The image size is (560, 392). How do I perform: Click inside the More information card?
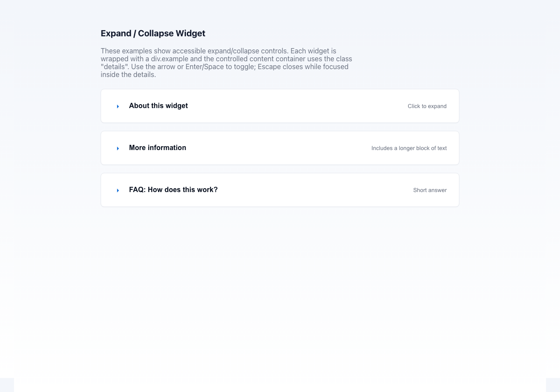(280, 148)
